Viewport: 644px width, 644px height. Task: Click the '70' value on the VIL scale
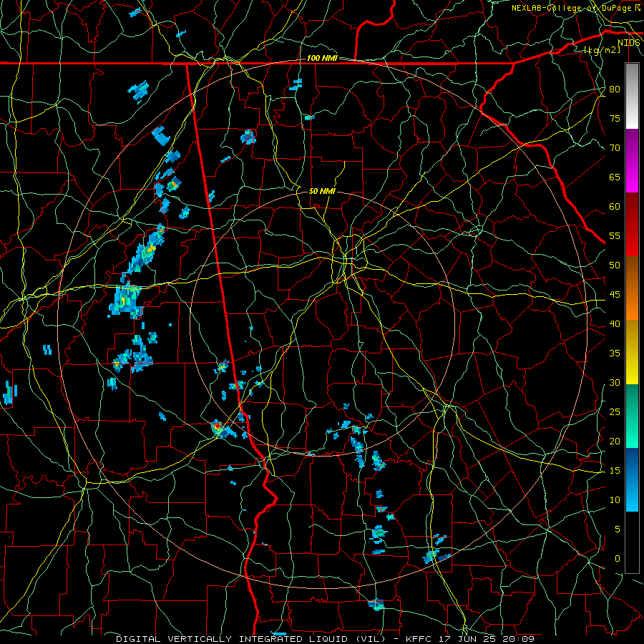coord(615,148)
